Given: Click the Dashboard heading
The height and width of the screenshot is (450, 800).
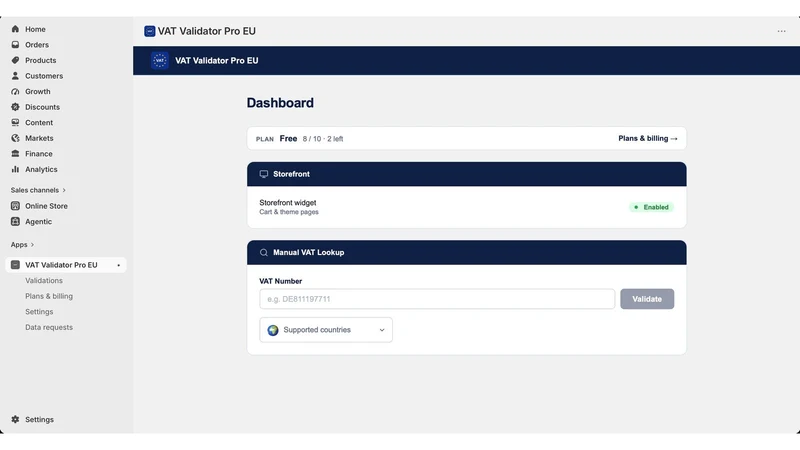Looking at the screenshot, I should (280, 103).
